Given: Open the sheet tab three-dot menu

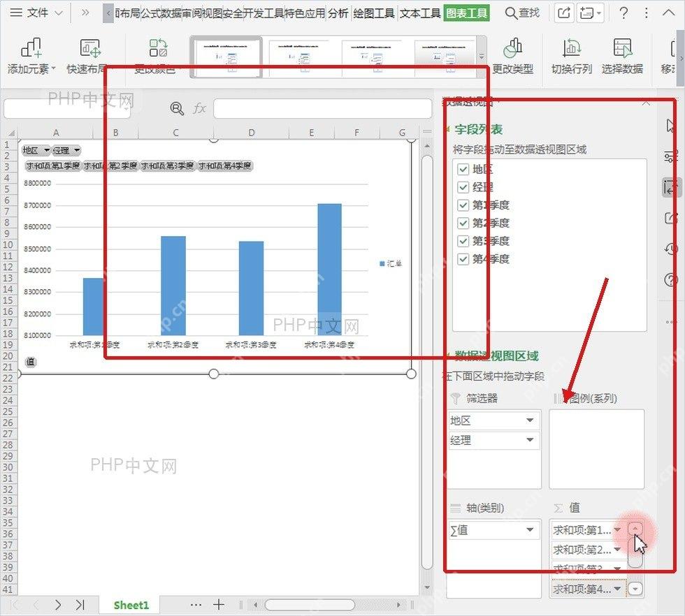Looking at the screenshot, I should click(196, 605).
